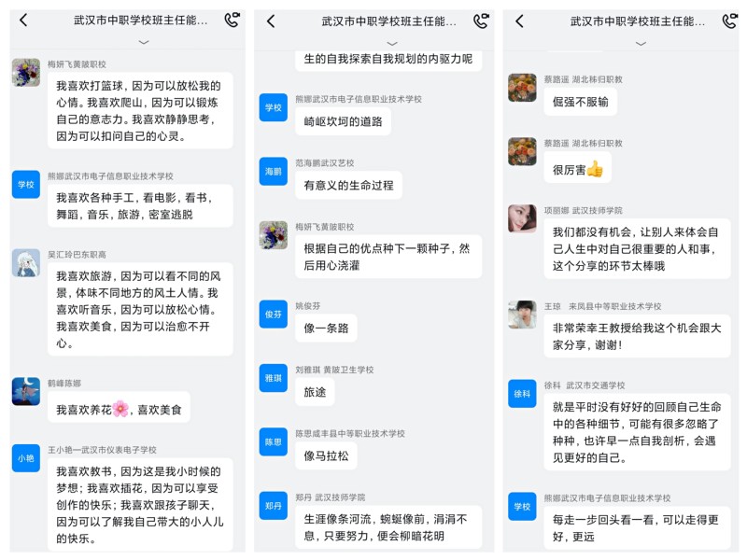
Task: Start a call from right panel phone icon
Action: tap(729, 21)
